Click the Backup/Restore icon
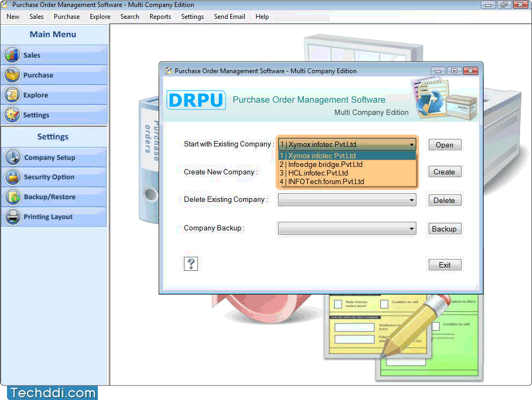The height and width of the screenshot is (400, 532). tap(13, 197)
